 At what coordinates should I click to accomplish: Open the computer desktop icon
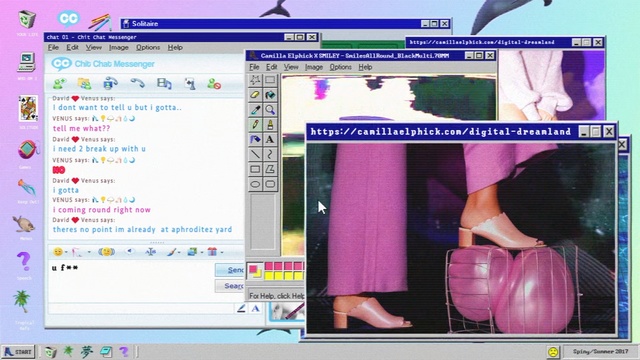(x=27, y=62)
